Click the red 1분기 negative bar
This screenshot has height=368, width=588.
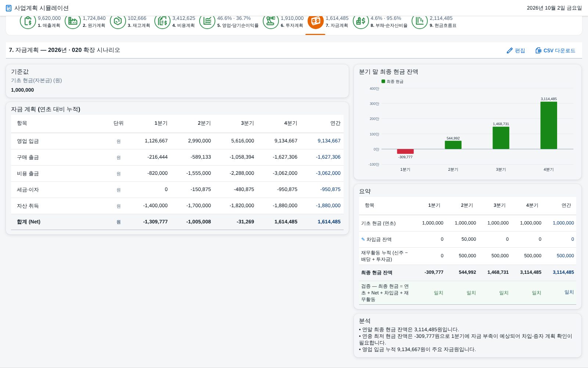[405, 151]
